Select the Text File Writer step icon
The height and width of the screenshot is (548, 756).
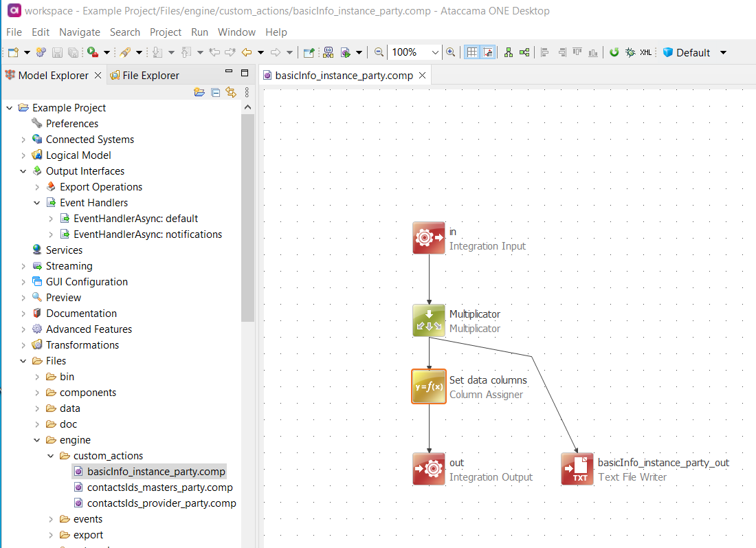coord(577,469)
